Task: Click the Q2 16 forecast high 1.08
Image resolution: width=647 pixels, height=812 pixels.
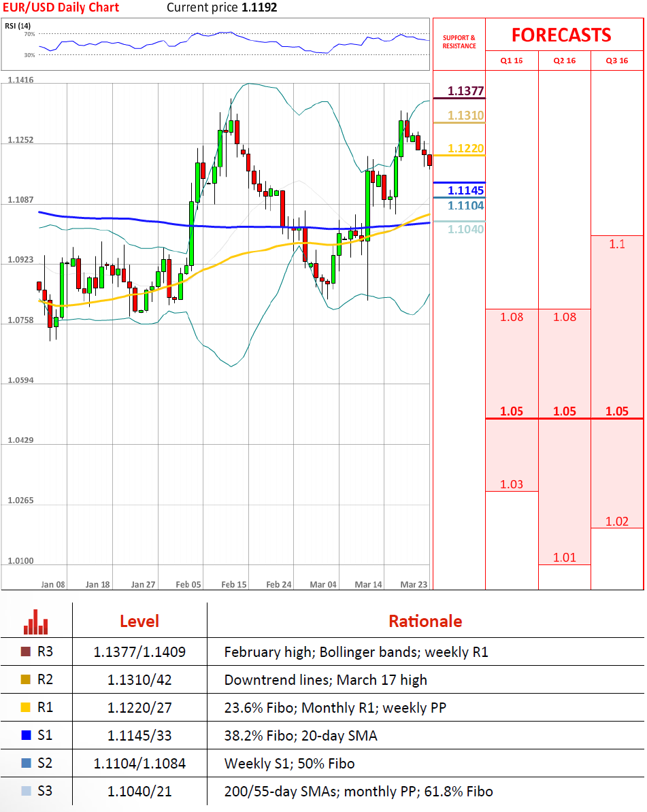Action: [564, 317]
